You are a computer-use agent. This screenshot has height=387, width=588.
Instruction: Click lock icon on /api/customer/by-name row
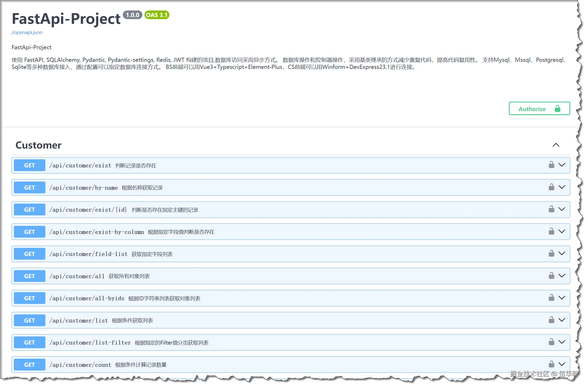(551, 187)
